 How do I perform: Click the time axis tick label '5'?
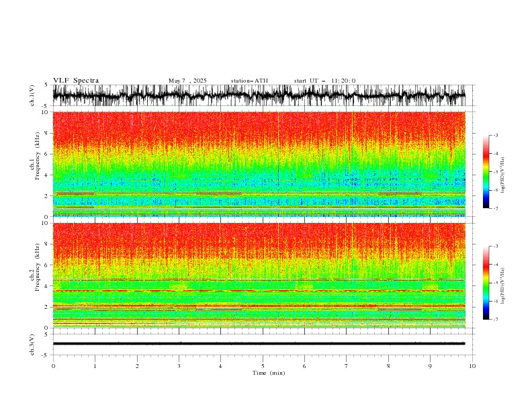coord(263,366)
